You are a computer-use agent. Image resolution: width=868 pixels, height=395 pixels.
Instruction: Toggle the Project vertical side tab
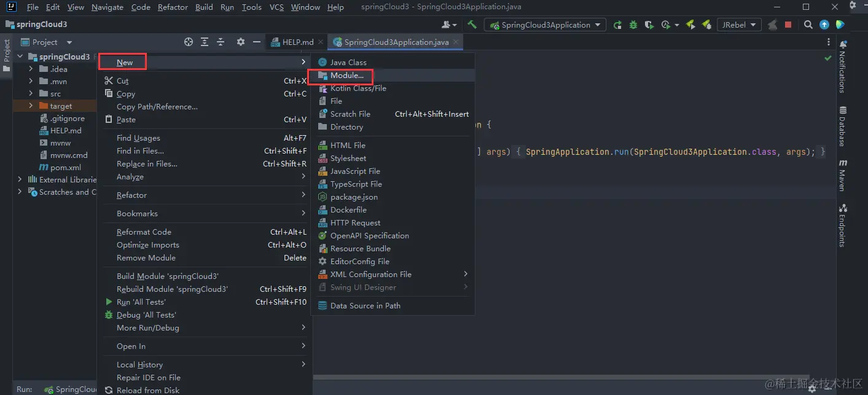point(7,55)
